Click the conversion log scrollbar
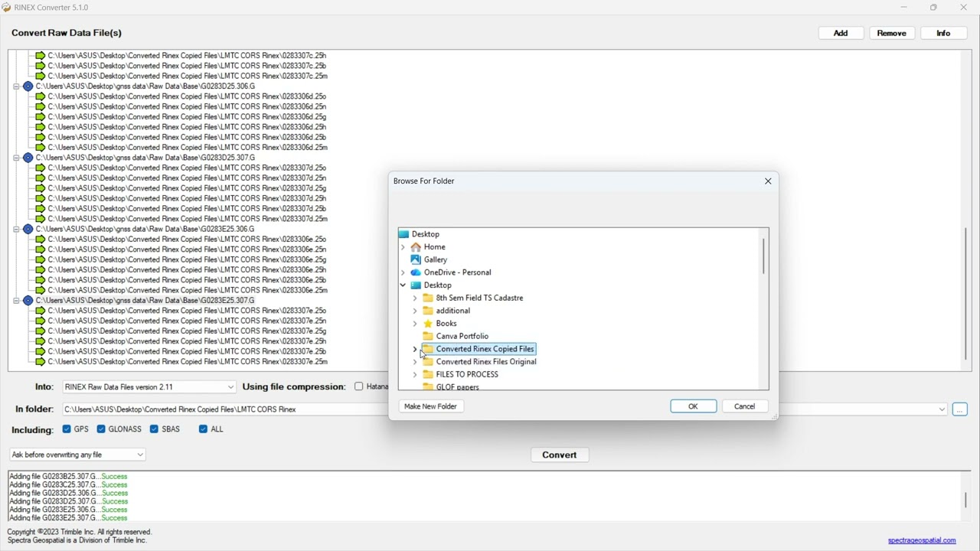 [965, 500]
